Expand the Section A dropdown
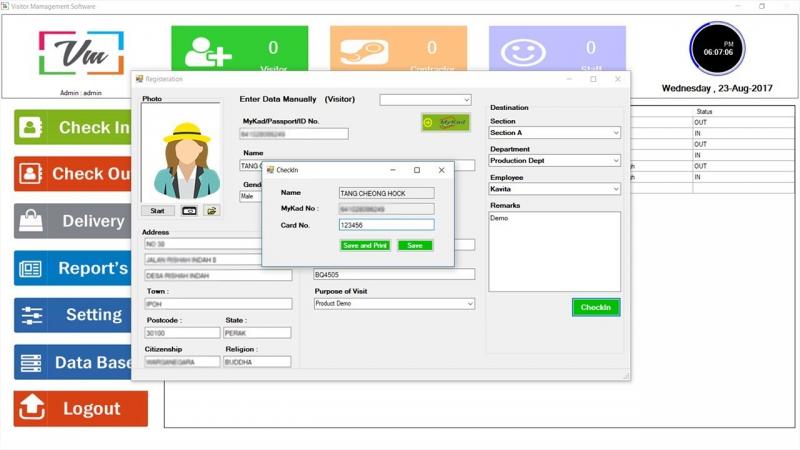 pos(554,133)
